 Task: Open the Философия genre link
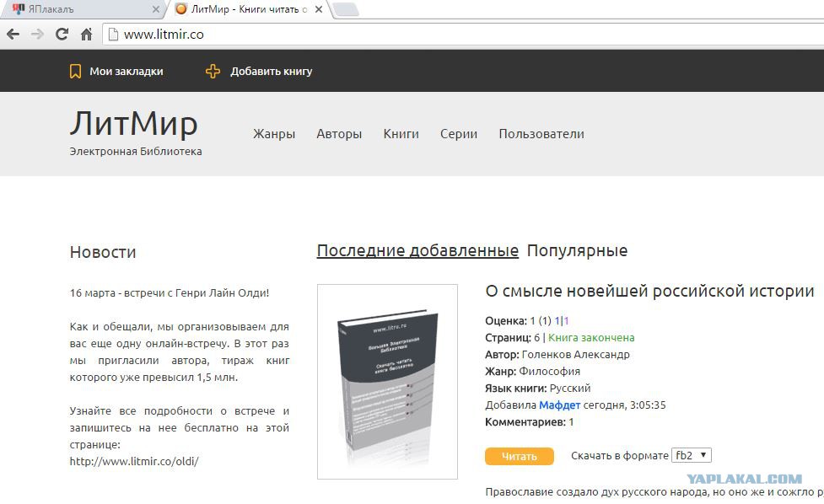click(550, 371)
